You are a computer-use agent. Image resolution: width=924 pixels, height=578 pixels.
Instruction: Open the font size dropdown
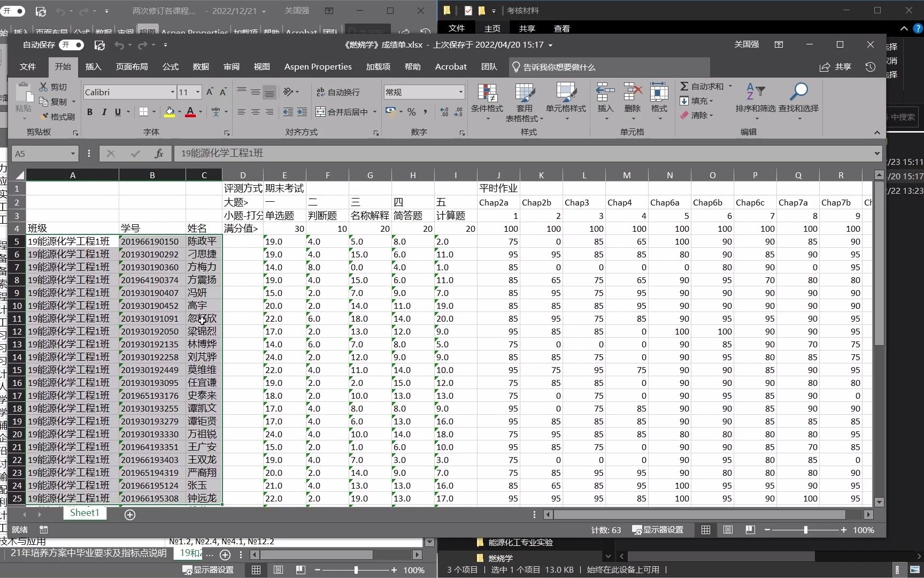(197, 92)
